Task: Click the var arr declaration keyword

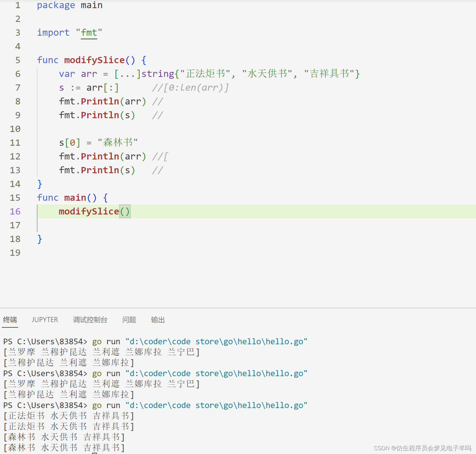Action: 67,74
